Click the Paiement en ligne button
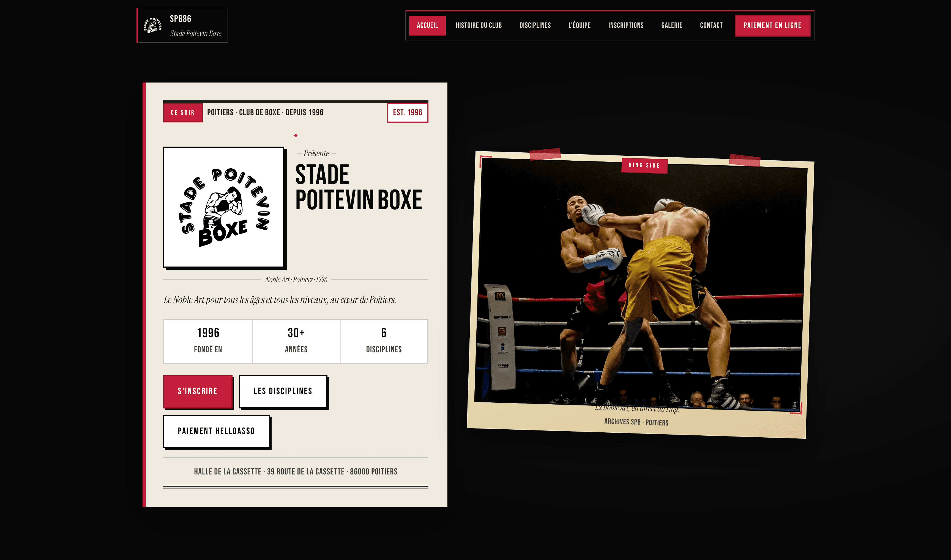951x560 pixels. (772, 25)
